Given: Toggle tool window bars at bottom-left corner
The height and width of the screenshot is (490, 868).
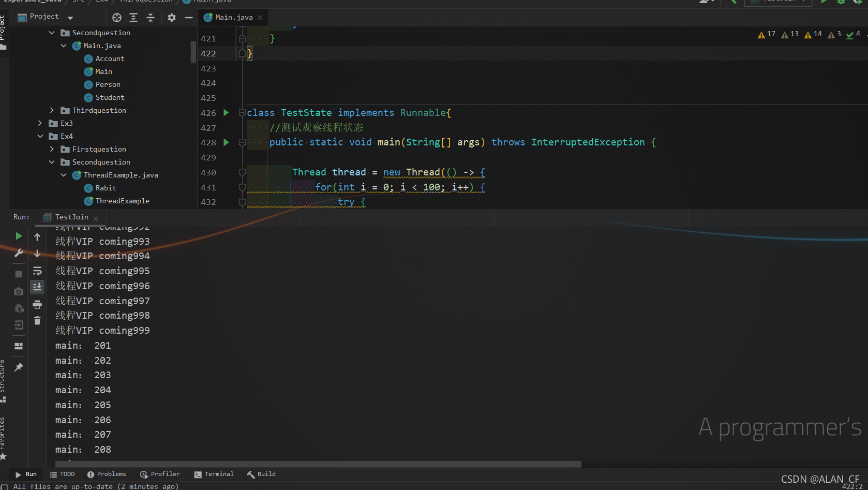Looking at the screenshot, I should (x=4, y=486).
